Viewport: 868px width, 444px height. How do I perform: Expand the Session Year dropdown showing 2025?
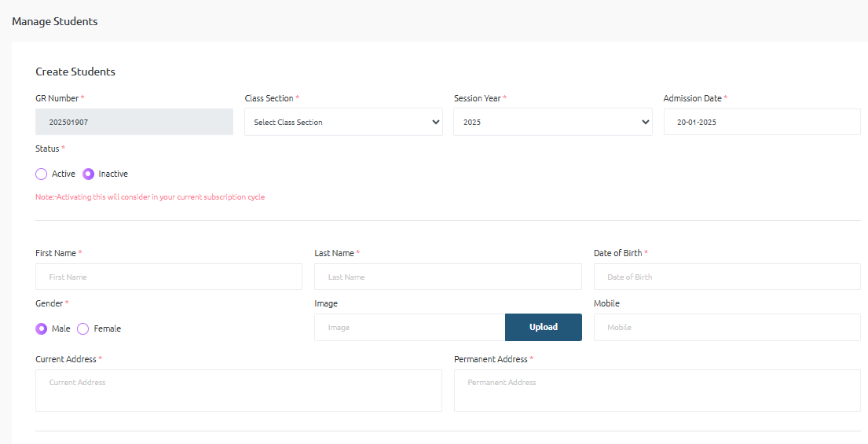(x=552, y=122)
